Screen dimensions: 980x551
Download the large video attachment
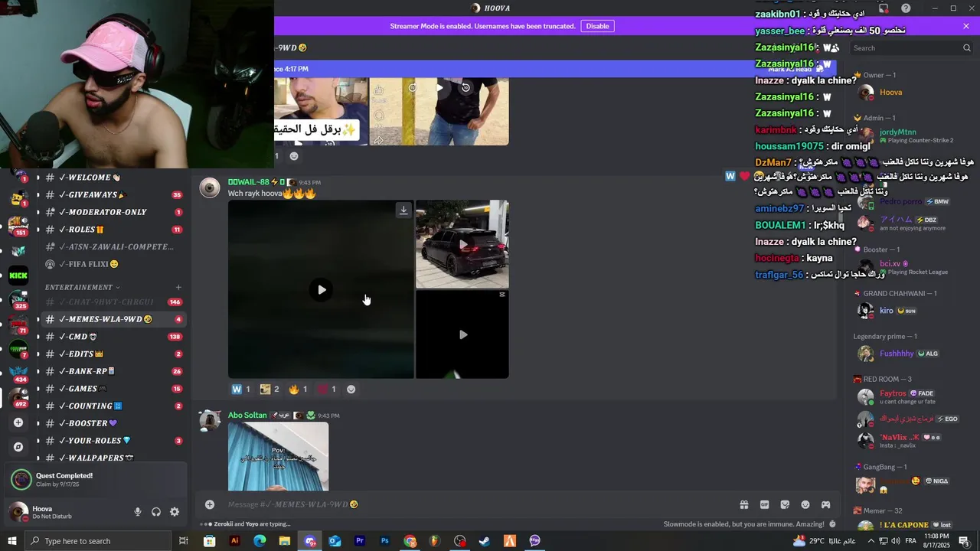point(403,210)
